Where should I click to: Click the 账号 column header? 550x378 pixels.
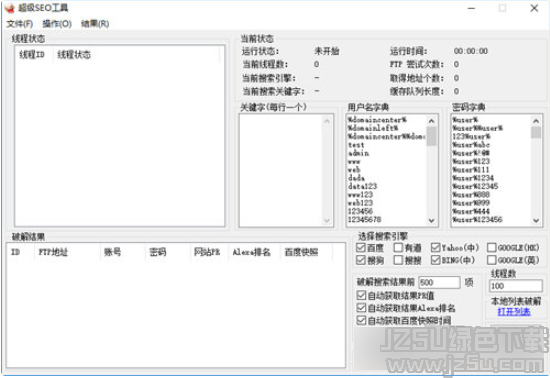(x=122, y=252)
